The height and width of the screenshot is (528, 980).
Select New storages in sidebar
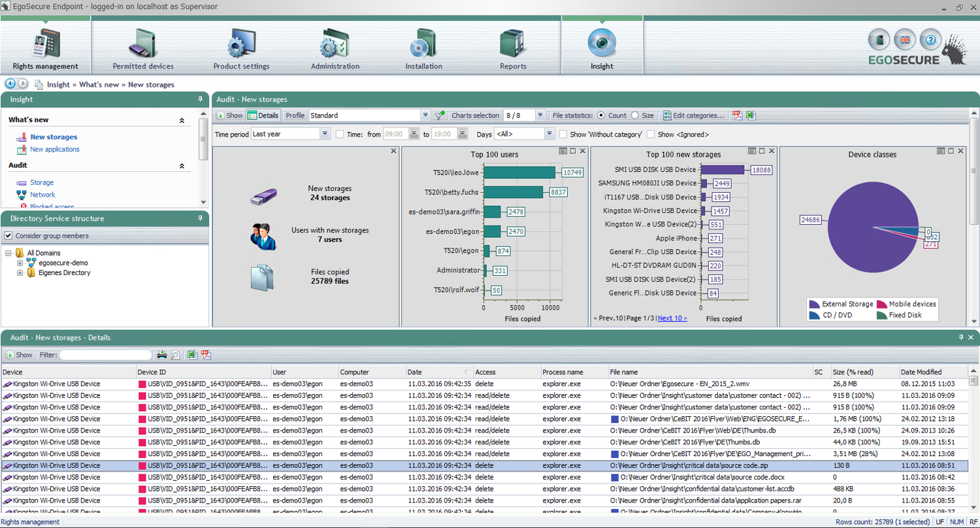54,137
